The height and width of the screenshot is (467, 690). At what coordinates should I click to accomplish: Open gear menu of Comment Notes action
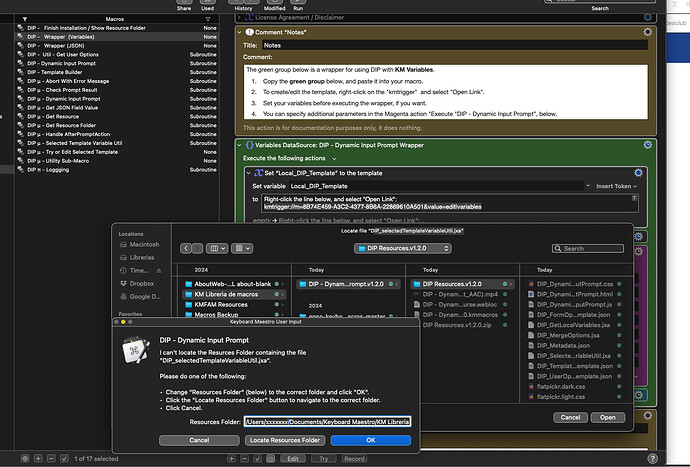pos(647,32)
